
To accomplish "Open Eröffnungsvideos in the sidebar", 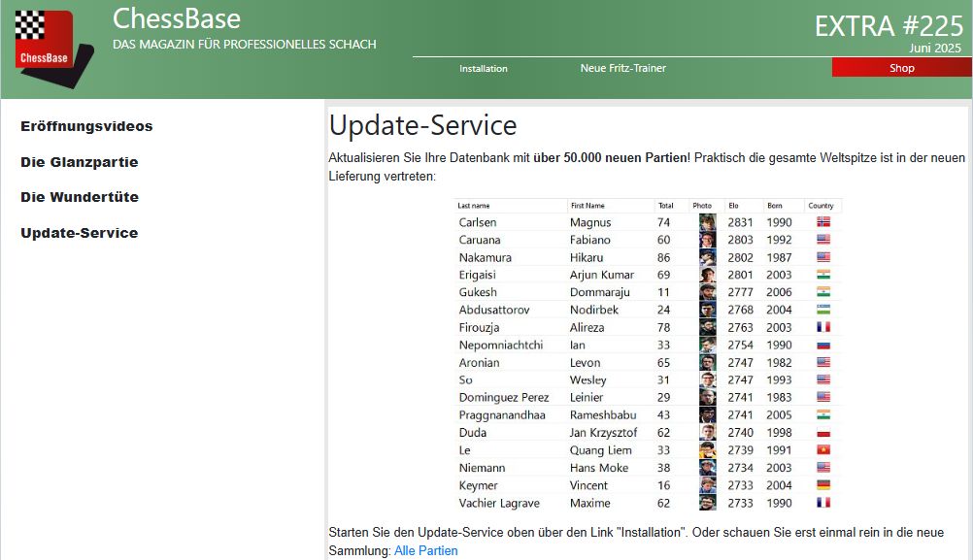I will click(x=86, y=126).
